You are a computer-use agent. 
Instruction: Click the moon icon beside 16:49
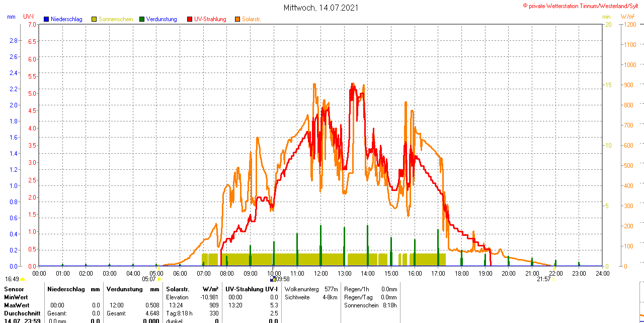(x=23, y=279)
